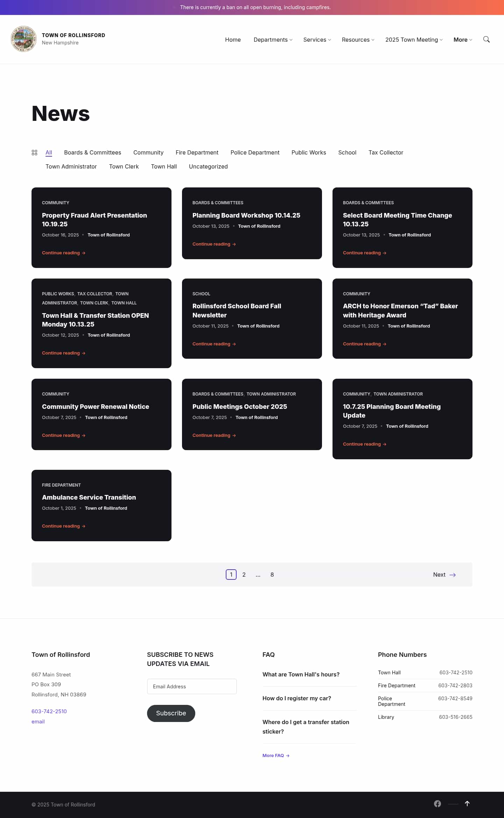Viewport: 504px width, 818px height.
Task: Open Community Power Renewal Notice article
Action: 96,406
